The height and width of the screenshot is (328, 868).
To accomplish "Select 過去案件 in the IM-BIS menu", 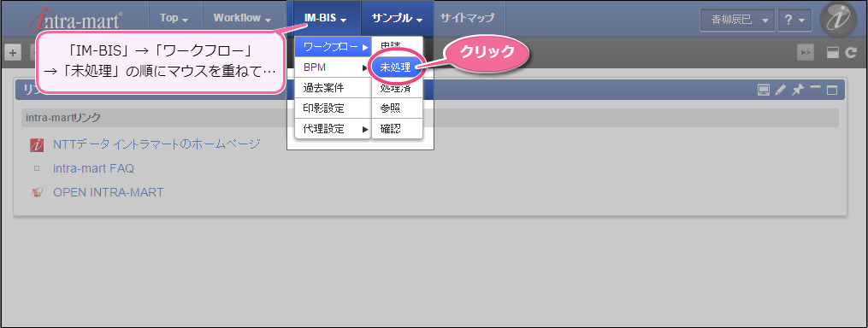I will [333, 88].
